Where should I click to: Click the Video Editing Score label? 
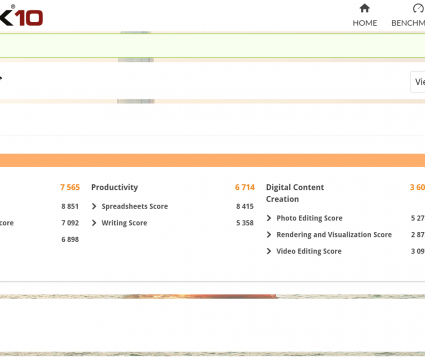(x=309, y=251)
